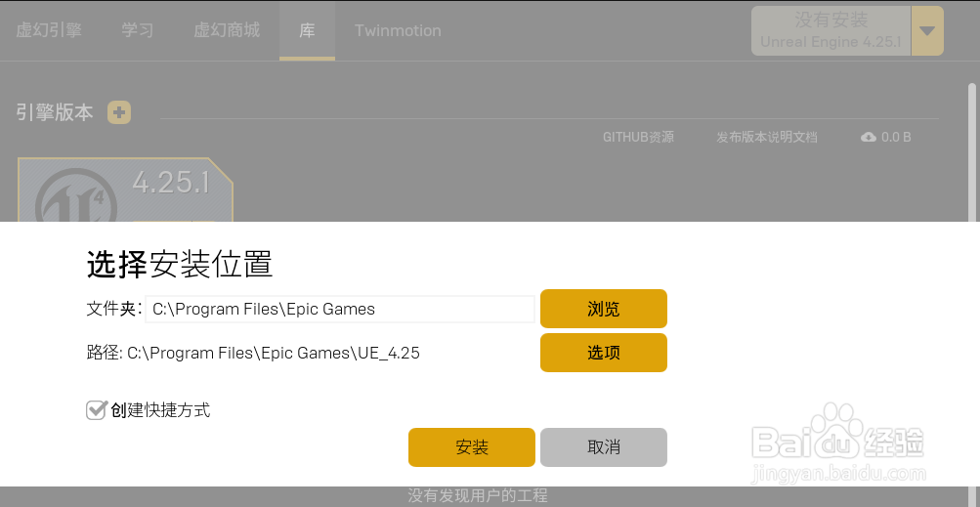Viewport: 980px width, 507px height.
Task: Cancel with the 取消 button
Action: coord(603,447)
